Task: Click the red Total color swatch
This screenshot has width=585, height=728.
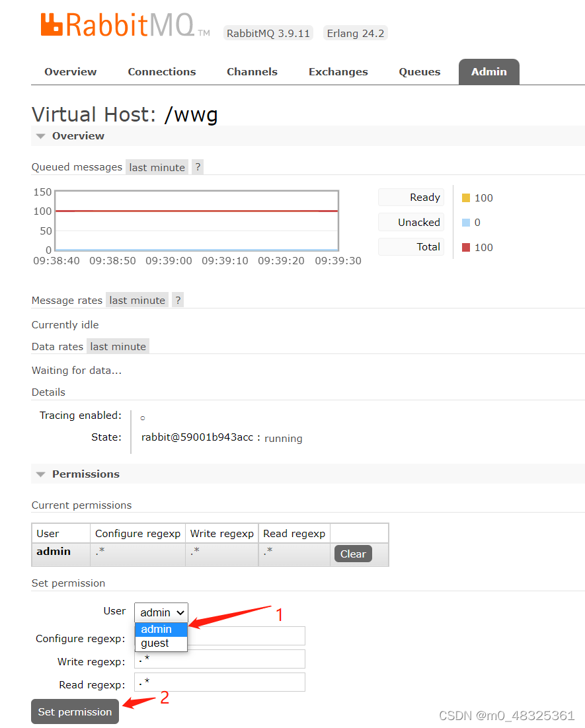Action: (x=466, y=248)
